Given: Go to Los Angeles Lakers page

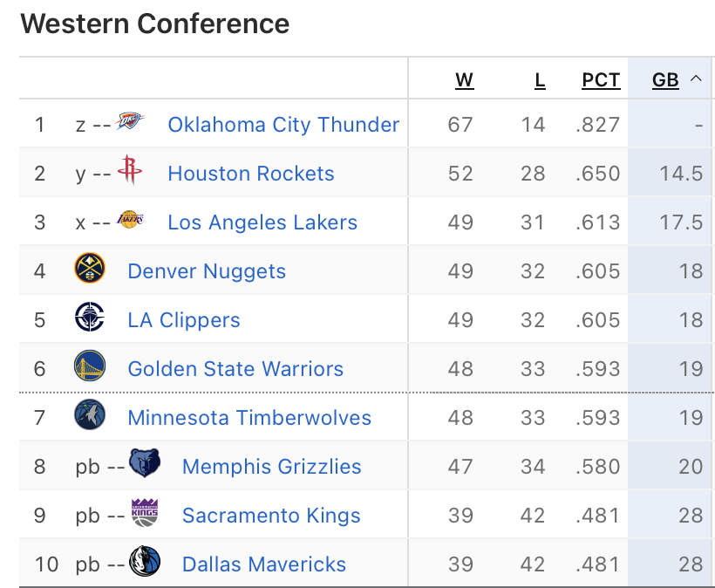Looking at the screenshot, I should pyautogui.click(x=262, y=222).
